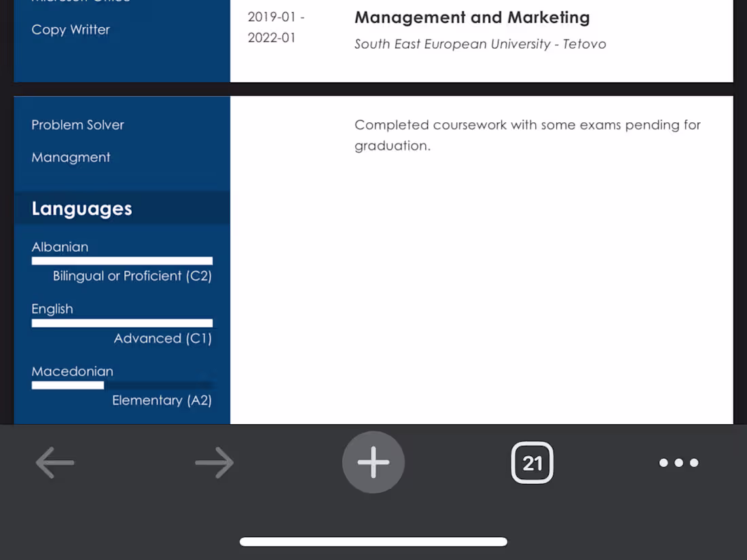
Task: Open a new tab with plus button
Action: click(x=373, y=462)
